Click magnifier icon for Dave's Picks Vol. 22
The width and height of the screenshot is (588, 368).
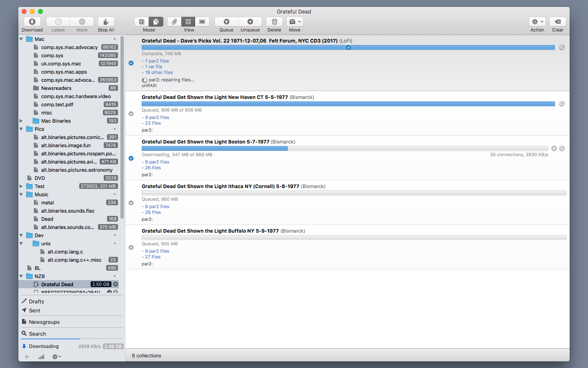pos(562,47)
